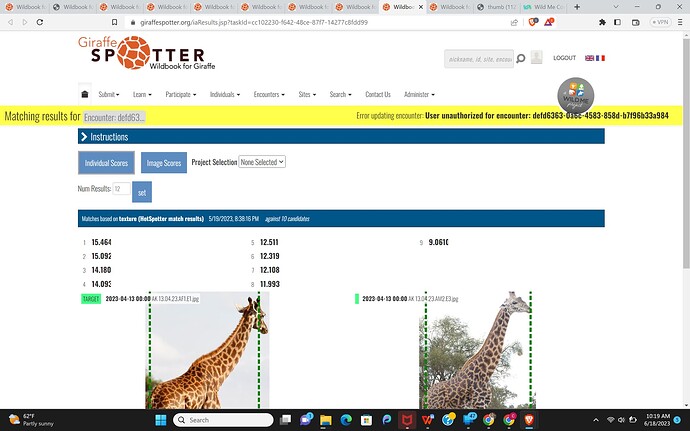Image resolution: width=690 pixels, height=431 pixels.
Task: Open Brave Wallet icon
Action: pyautogui.click(x=635, y=22)
